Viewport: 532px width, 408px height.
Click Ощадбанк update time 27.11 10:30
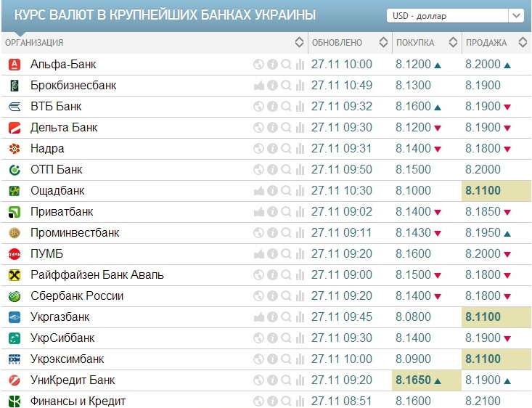342,190
